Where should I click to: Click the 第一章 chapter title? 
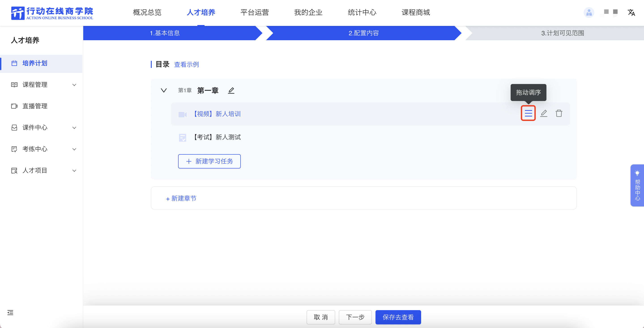coord(208,90)
